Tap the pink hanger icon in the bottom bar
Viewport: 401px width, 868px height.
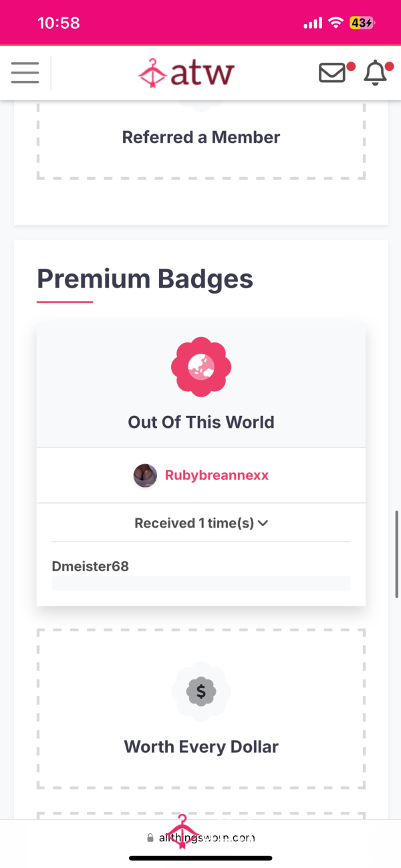(181, 831)
